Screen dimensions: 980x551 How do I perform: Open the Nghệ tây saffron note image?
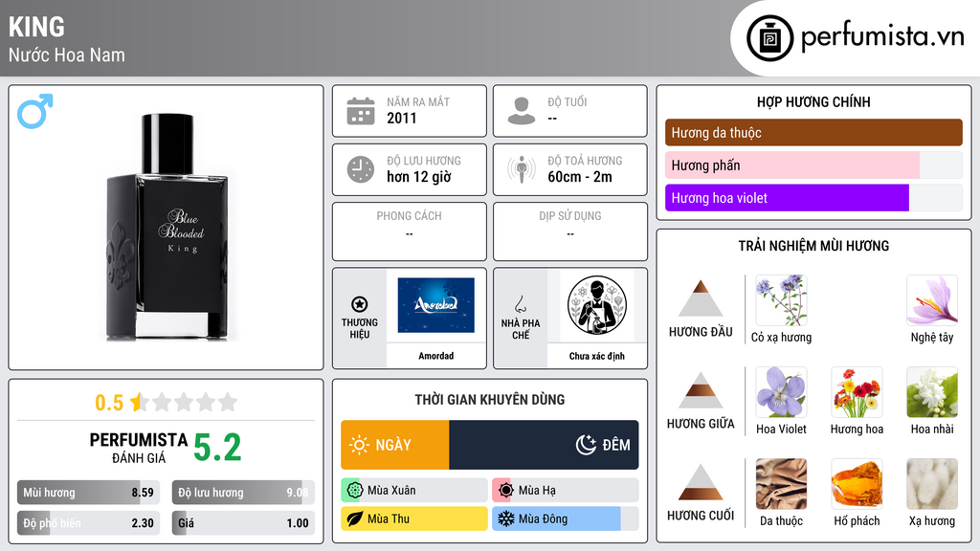click(x=932, y=299)
